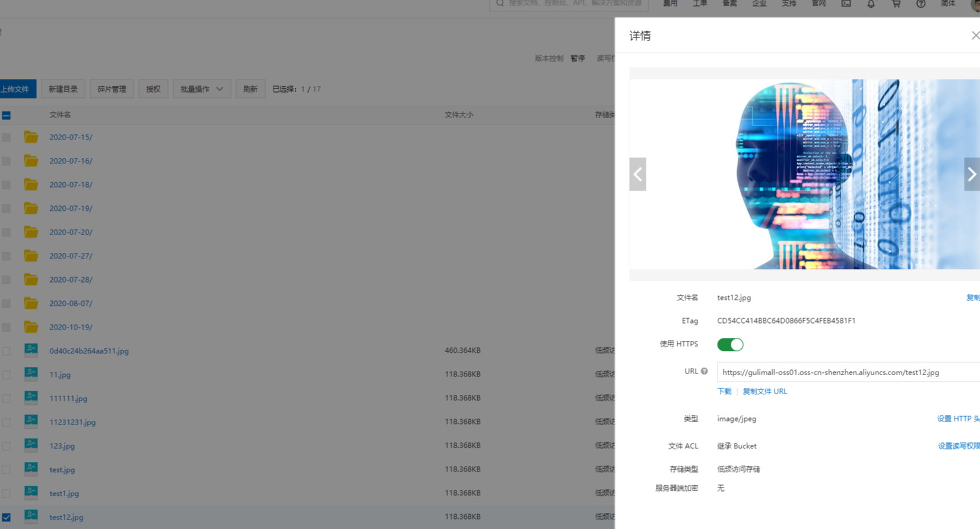Open the notification bell icon
Image resolution: width=980 pixels, height=529 pixels.
[871, 4]
